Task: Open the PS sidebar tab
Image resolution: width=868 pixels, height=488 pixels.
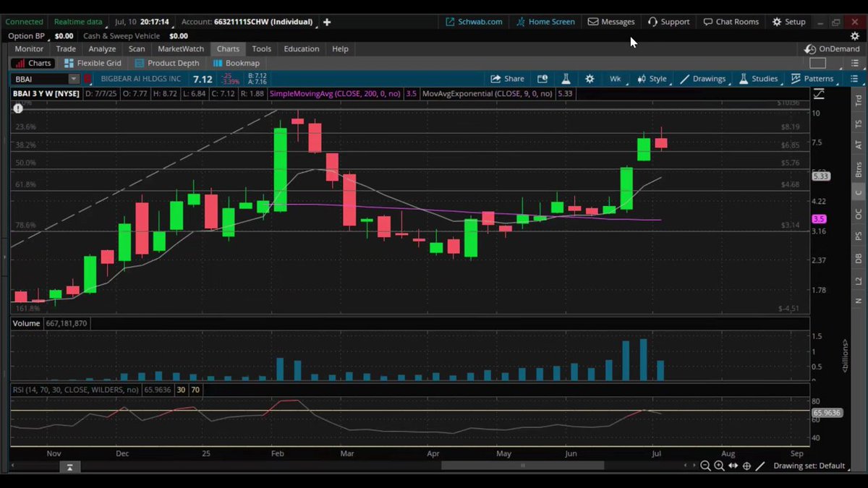Action: coord(859,236)
